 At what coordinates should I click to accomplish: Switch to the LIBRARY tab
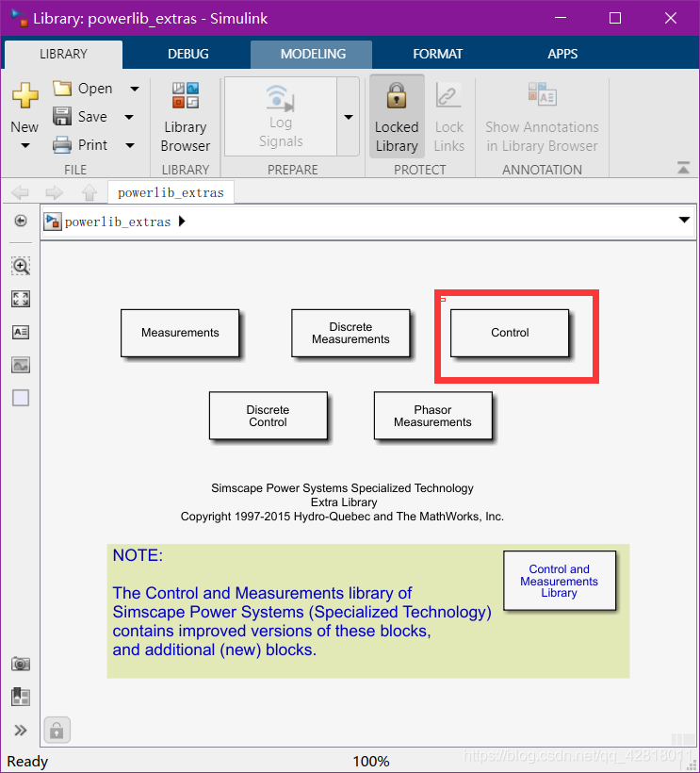point(63,54)
